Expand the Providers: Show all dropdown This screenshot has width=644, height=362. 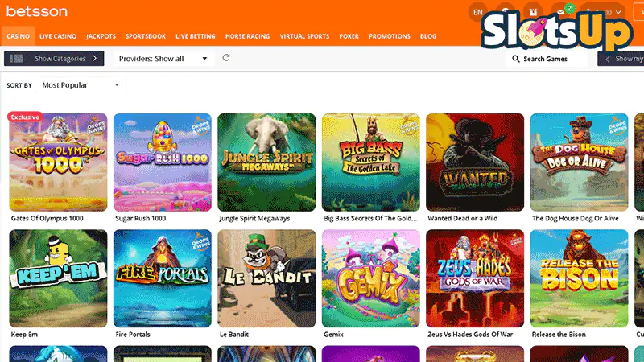pyautogui.click(x=163, y=59)
